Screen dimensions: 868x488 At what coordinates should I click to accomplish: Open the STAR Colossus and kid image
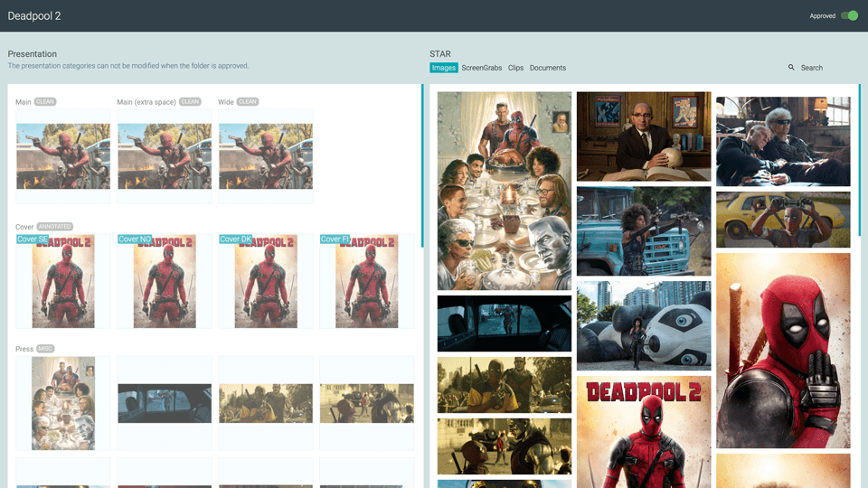pyautogui.click(x=505, y=446)
